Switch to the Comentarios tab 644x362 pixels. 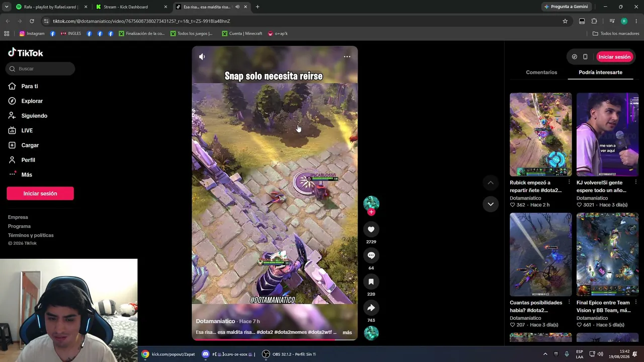(541, 72)
